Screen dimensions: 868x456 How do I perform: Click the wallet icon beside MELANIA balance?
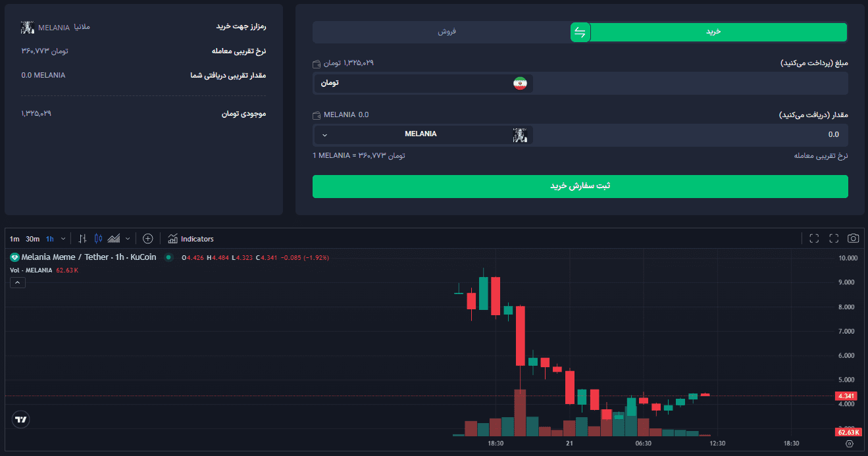click(x=317, y=115)
